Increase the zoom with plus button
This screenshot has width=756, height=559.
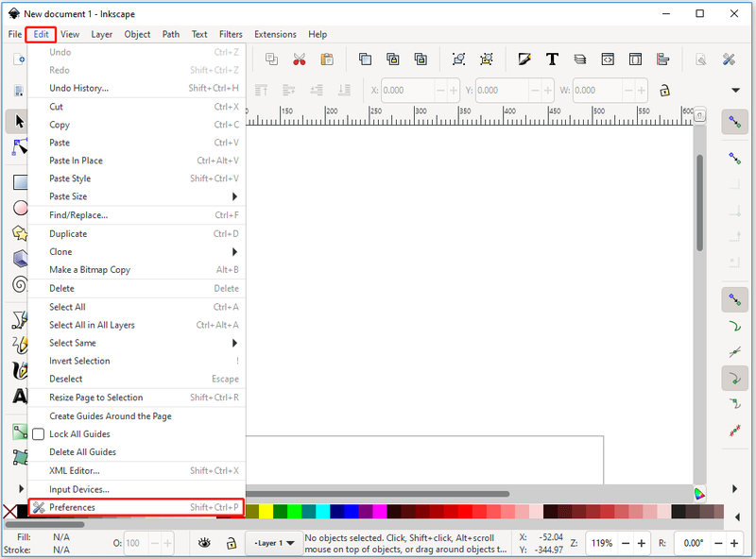(642, 543)
